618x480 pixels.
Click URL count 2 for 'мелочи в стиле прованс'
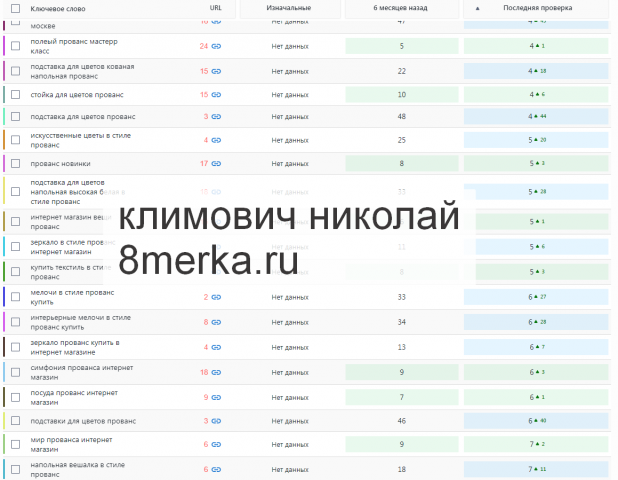206,297
